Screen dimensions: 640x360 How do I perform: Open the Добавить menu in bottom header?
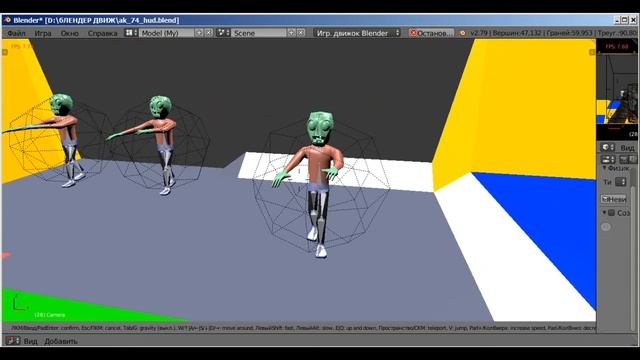click(x=61, y=341)
